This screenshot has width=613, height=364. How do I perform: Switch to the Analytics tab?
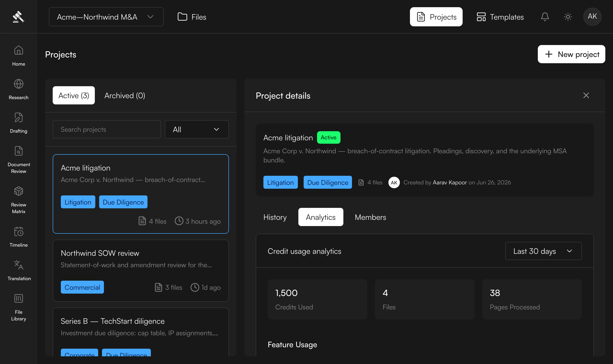click(x=321, y=217)
